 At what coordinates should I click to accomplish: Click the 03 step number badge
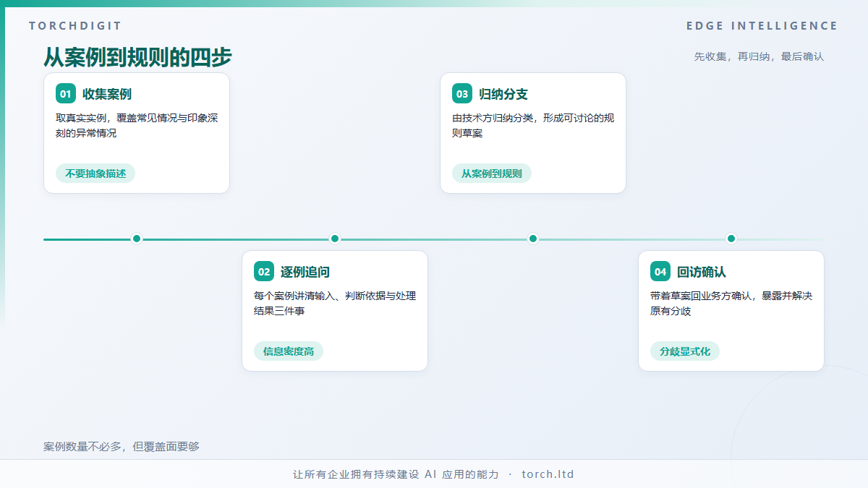[462, 94]
